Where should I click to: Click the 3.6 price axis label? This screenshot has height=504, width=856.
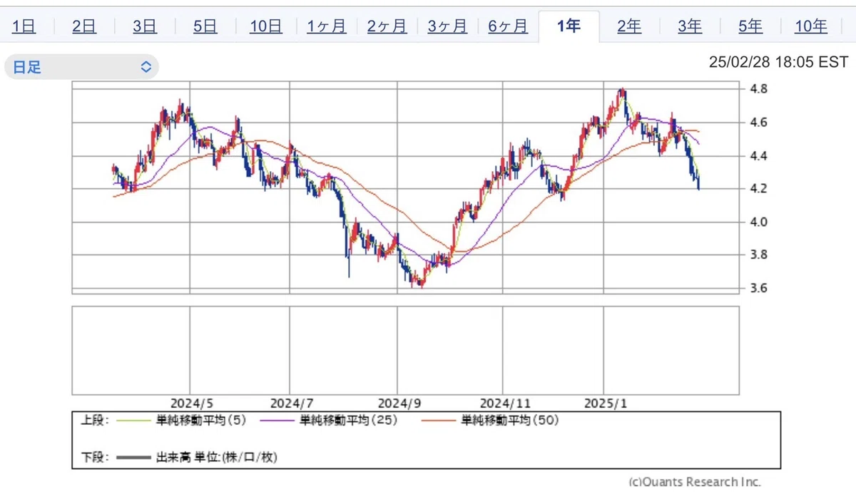pos(758,288)
